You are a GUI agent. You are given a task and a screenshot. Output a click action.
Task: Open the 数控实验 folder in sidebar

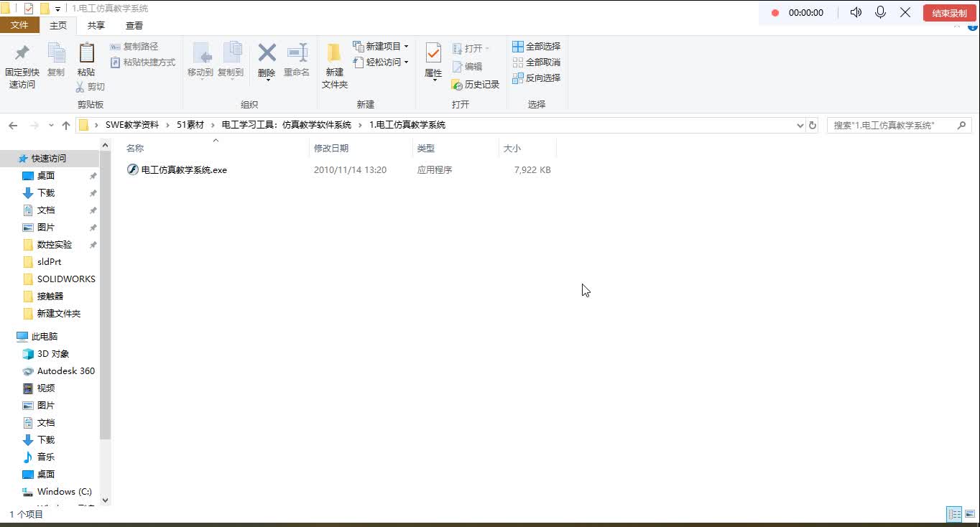55,245
